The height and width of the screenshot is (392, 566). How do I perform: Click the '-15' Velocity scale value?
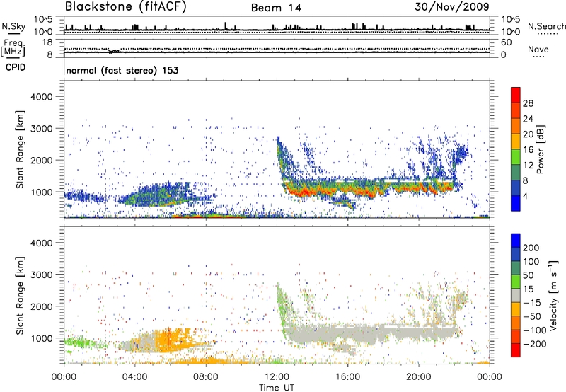[532, 302]
